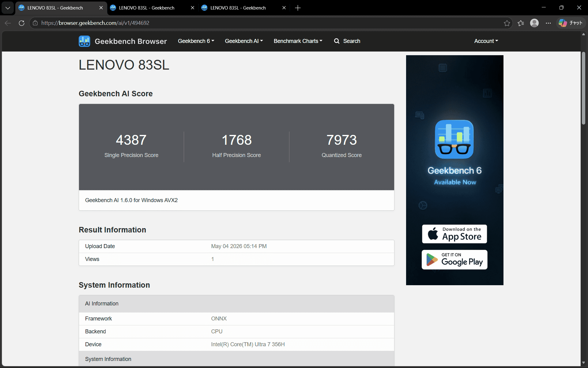The width and height of the screenshot is (588, 368).
Task: Click the Result Information heading
Action: [112, 230]
